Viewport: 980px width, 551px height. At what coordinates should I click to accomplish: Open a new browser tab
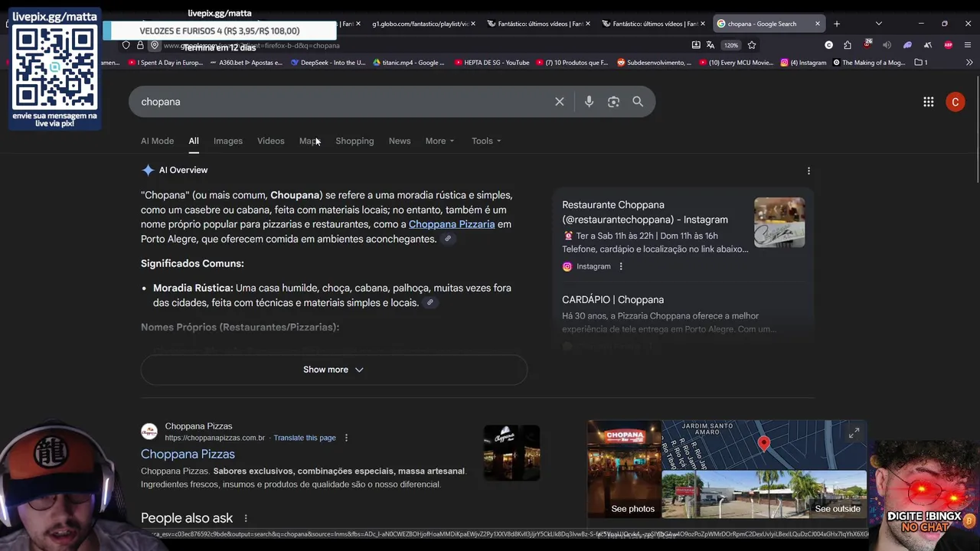coord(837,24)
